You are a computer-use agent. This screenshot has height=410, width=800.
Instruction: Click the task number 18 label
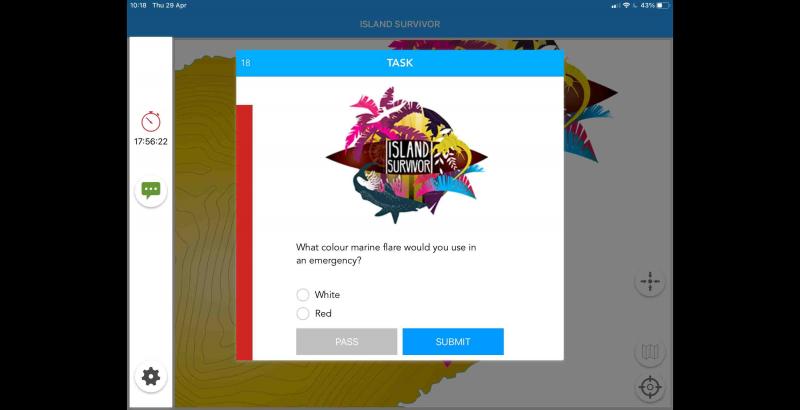click(245, 63)
